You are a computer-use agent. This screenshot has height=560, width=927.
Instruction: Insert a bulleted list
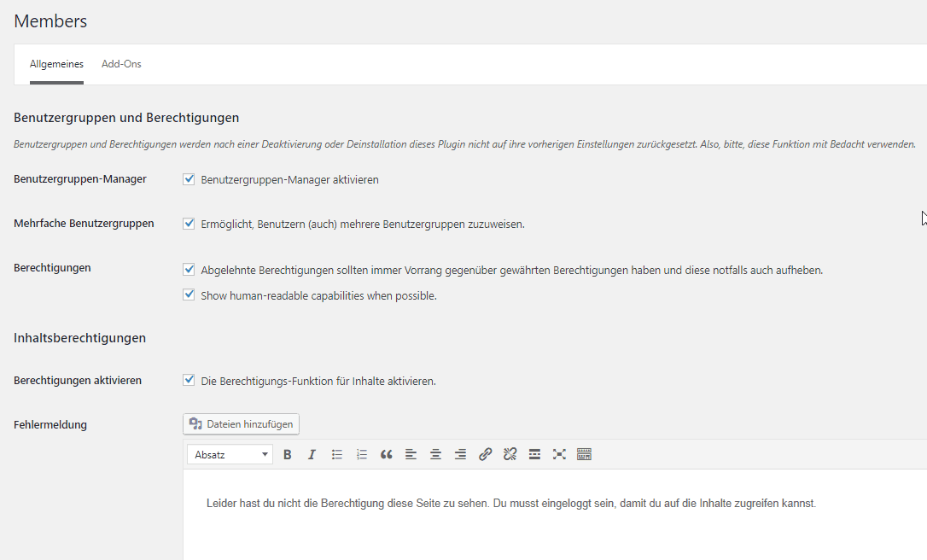point(336,453)
